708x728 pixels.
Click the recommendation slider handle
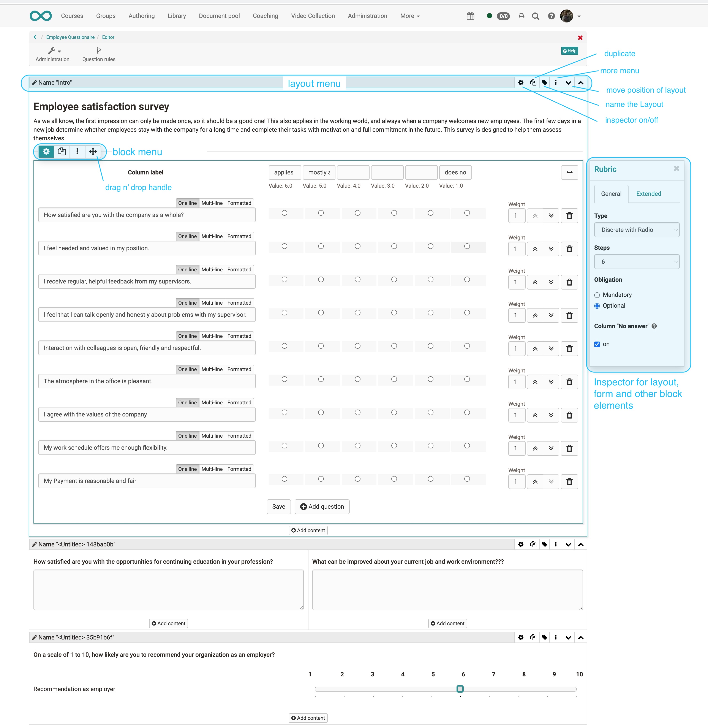(x=460, y=689)
